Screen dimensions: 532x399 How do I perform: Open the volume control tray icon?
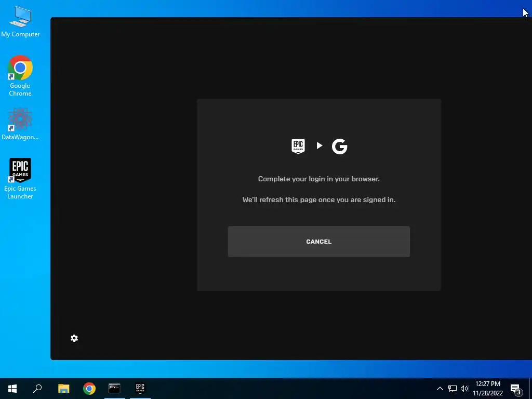464,389
